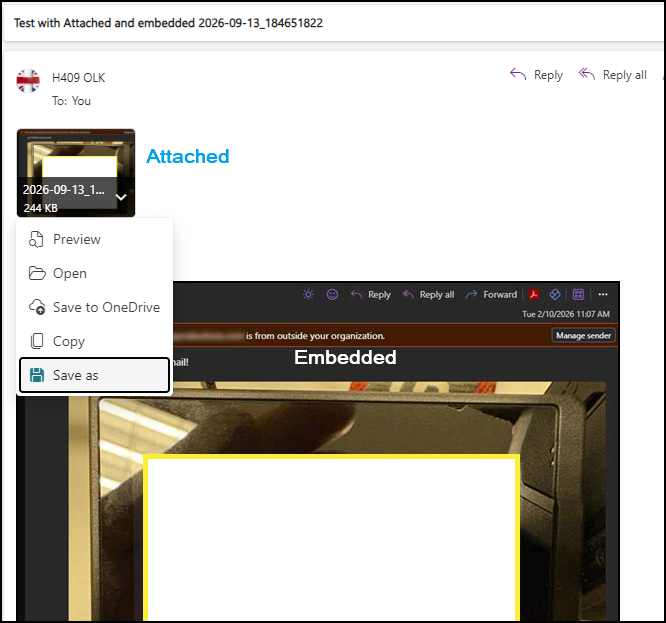Click the smiley reaction icon in embedded image
Image resolution: width=666 pixels, height=623 pixels.
(332, 294)
